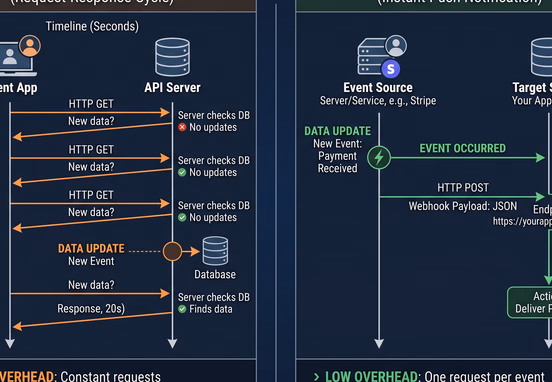552x382 pixels.
Task: Click the Finds data text
Action: click(x=211, y=309)
